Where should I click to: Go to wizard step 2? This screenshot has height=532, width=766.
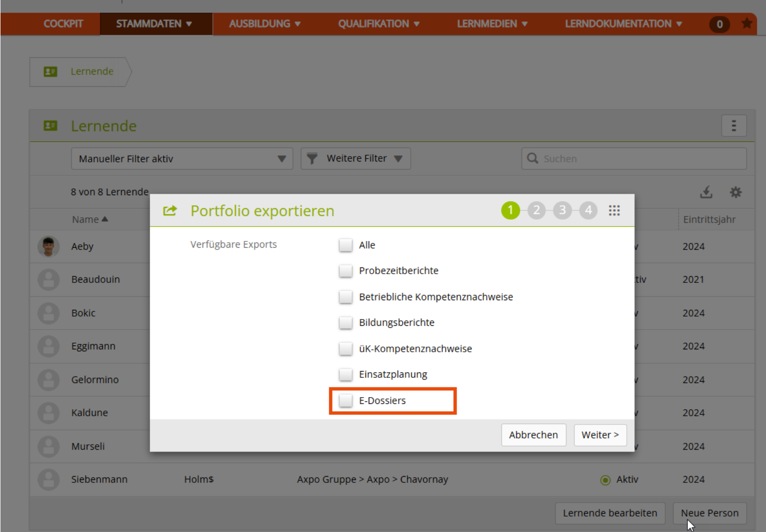click(x=536, y=211)
